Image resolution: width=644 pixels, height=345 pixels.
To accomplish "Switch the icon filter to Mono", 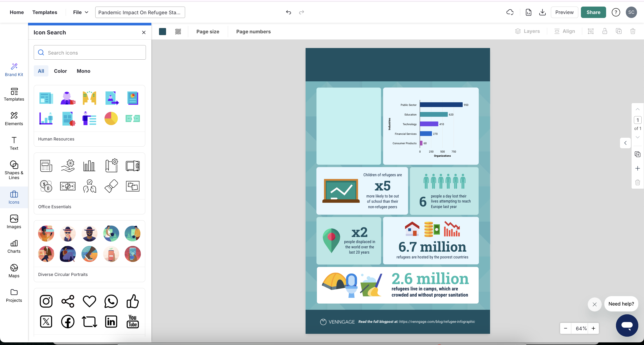I will point(83,71).
